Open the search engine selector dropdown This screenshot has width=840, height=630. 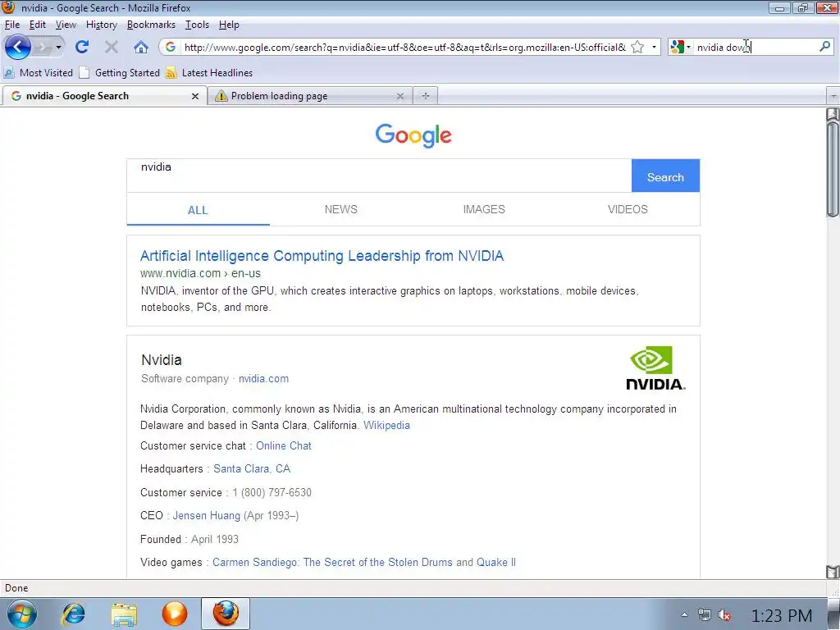pyautogui.click(x=680, y=47)
